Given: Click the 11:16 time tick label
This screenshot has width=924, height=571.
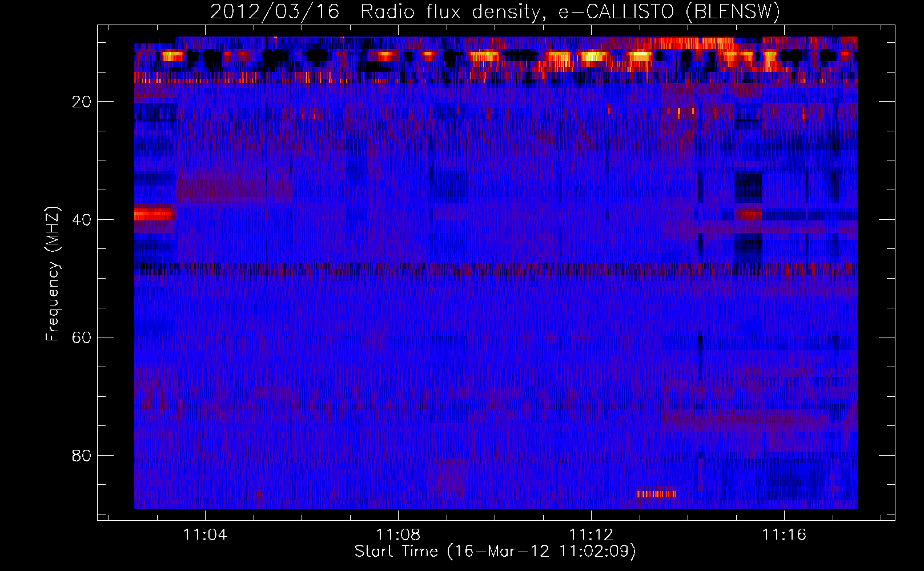Looking at the screenshot, I should coord(784,534).
